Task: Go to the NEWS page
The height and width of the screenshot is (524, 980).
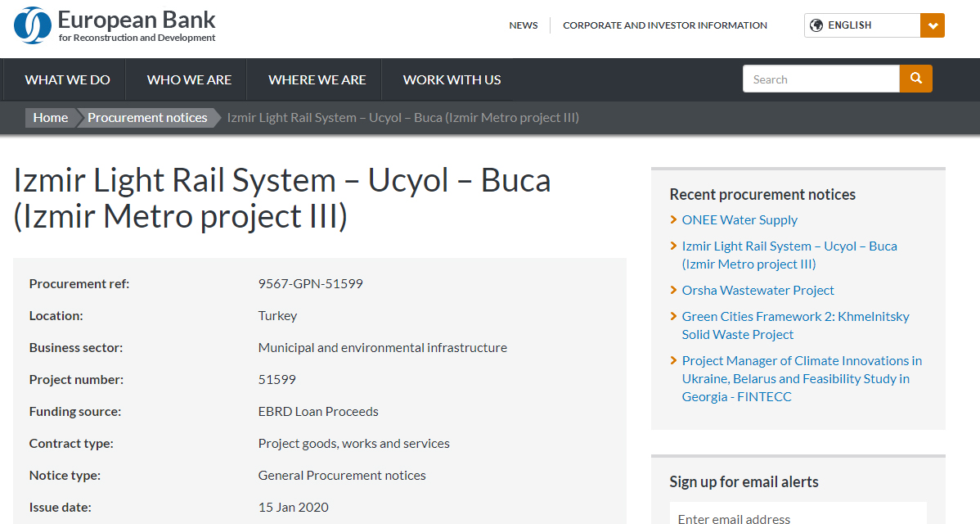Action: pos(524,25)
